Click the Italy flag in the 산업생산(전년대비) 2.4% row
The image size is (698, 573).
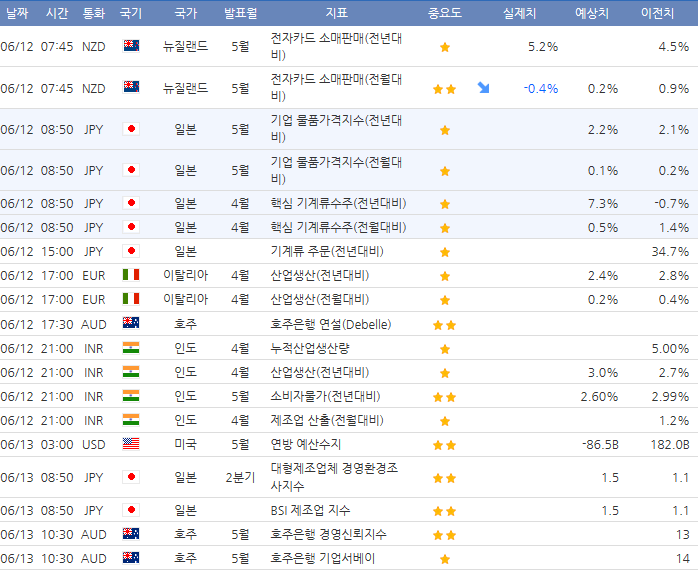(x=131, y=275)
